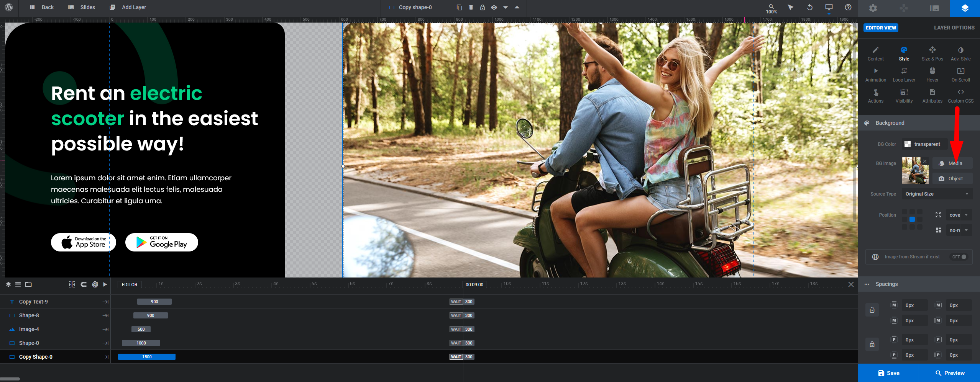Viewport: 980px width, 382px height.
Task: Open general settings gear tab
Action: point(873,8)
